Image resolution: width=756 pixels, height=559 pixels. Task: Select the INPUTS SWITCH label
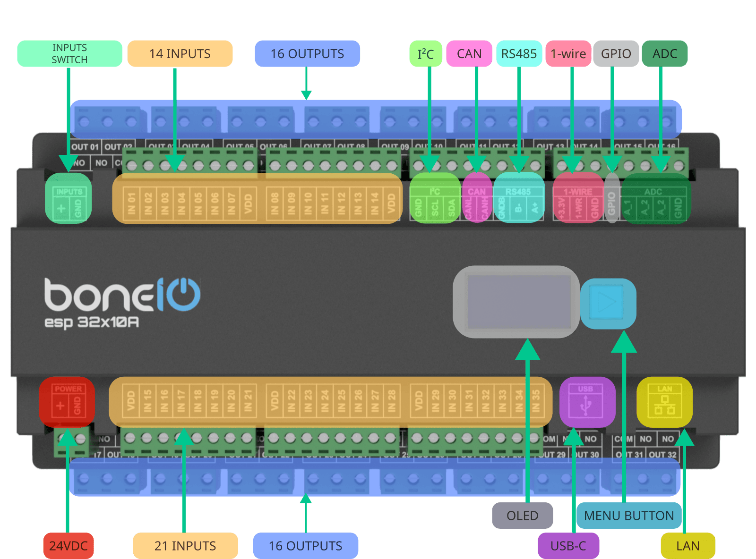point(70,54)
